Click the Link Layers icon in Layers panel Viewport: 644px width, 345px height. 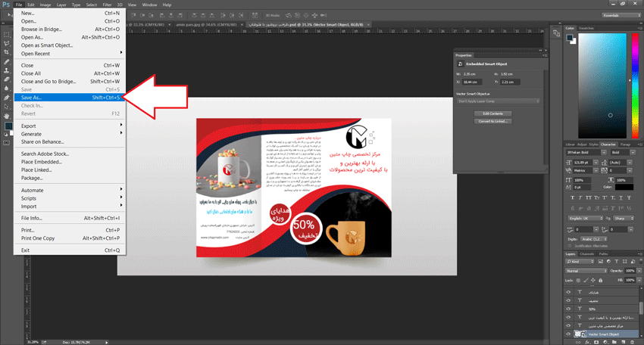578,342
